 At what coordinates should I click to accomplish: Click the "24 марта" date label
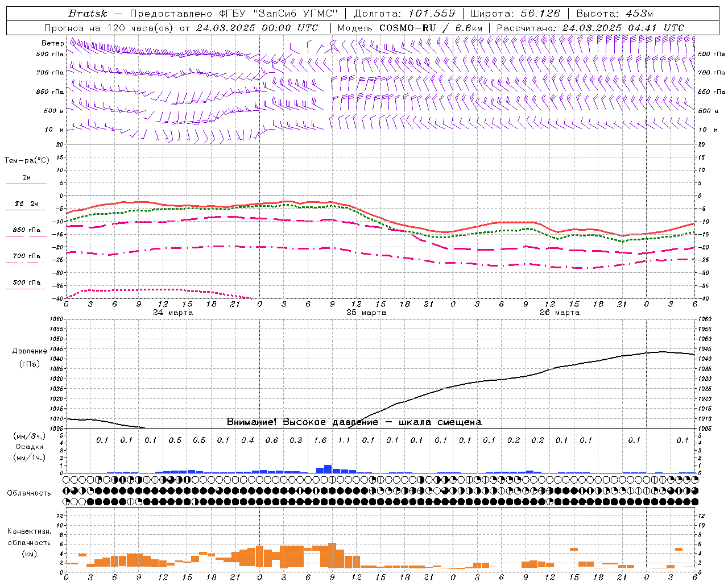click(173, 313)
